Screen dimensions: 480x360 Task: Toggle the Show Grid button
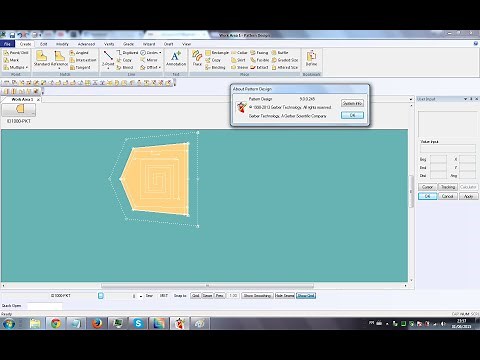(306, 296)
